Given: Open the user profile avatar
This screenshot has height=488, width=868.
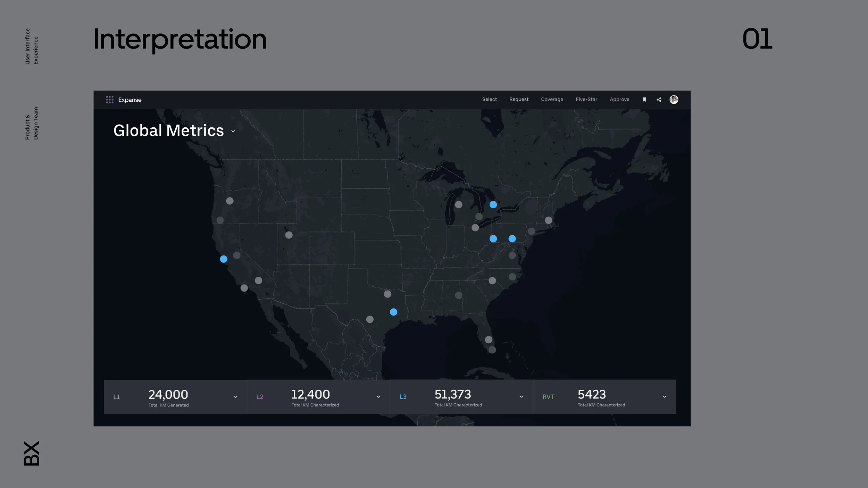Looking at the screenshot, I should point(674,100).
